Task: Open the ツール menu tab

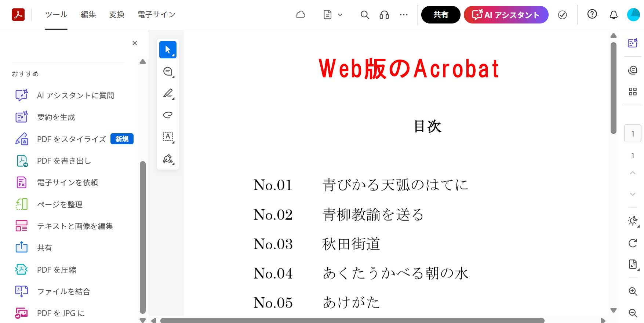Action: click(x=56, y=14)
